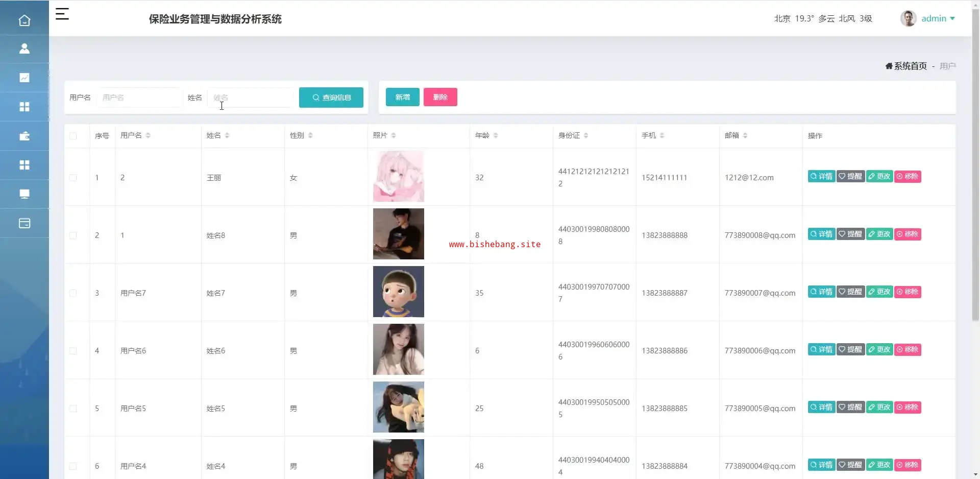This screenshot has width=980, height=479.
Task: Check the row for 姓名7
Action: pos(73,293)
